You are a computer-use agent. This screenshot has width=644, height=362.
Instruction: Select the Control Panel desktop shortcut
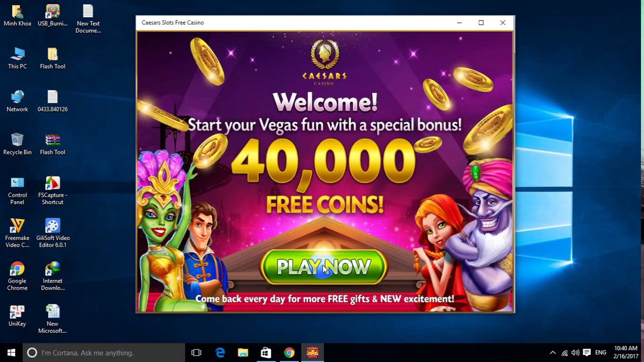tap(17, 191)
